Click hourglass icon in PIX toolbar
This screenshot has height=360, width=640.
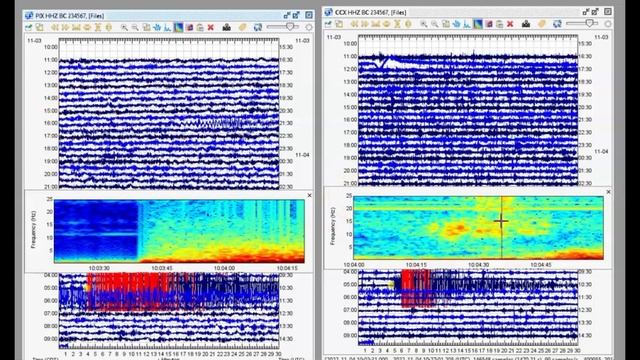click(x=98, y=27)
